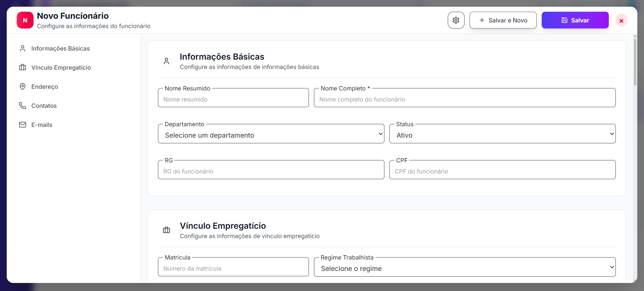The width and height of the screenshot is (644, 291).
Task: Click the Matrícula number field
Action: tap(233, 268)
